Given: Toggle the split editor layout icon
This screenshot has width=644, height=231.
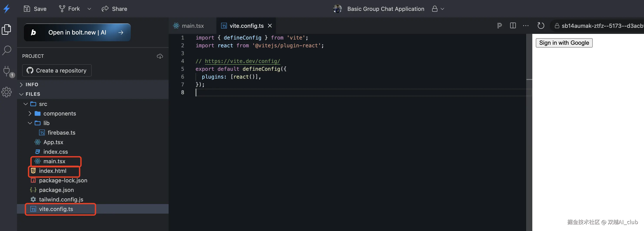Looking at the screenshot, I should 513,25.
